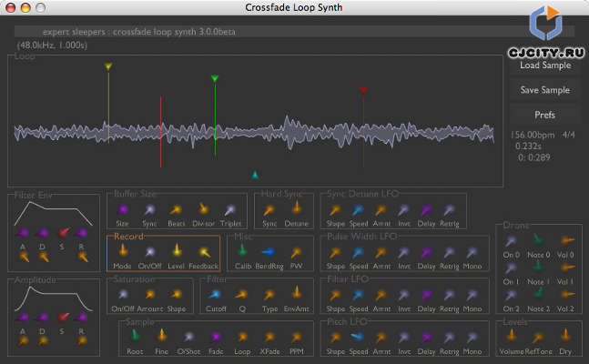Click the Amplitude Decay purple knob
Screen dimensions: 589x364
[x=43, y=318]
